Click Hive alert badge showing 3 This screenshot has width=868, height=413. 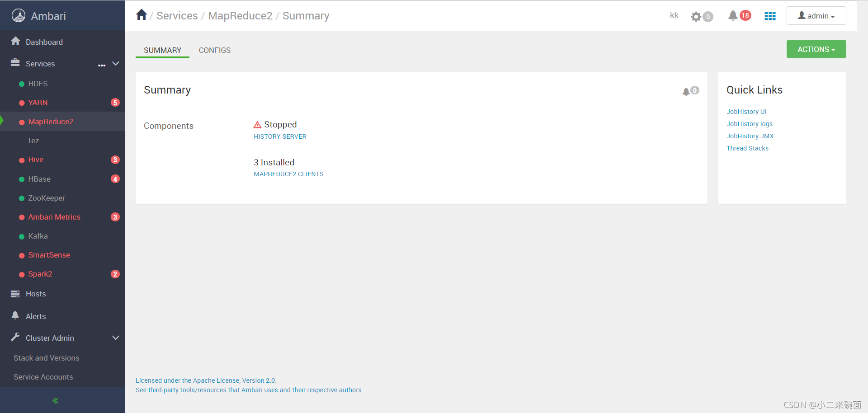(115, 160)
